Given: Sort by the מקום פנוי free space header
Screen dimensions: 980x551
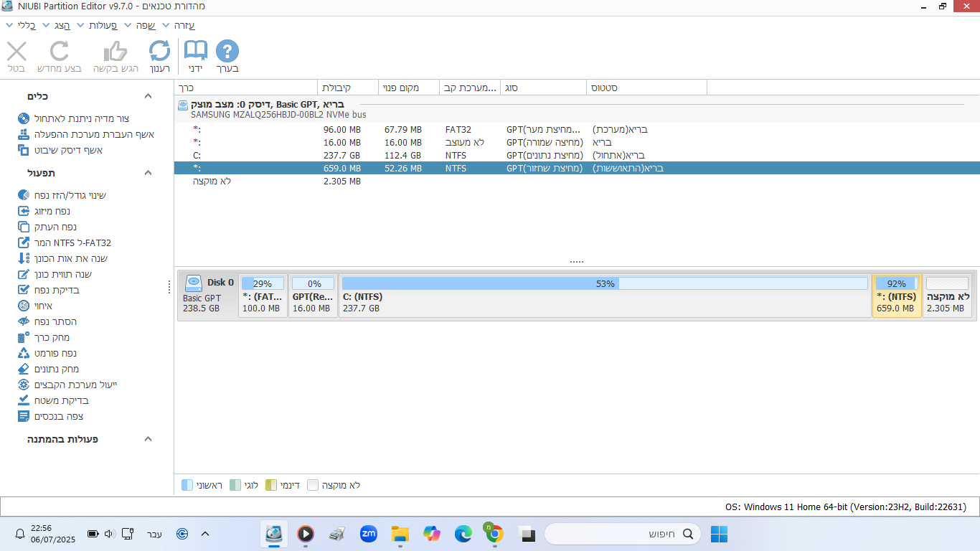Looking at the screenshot, I should click(x=408, y=88).
